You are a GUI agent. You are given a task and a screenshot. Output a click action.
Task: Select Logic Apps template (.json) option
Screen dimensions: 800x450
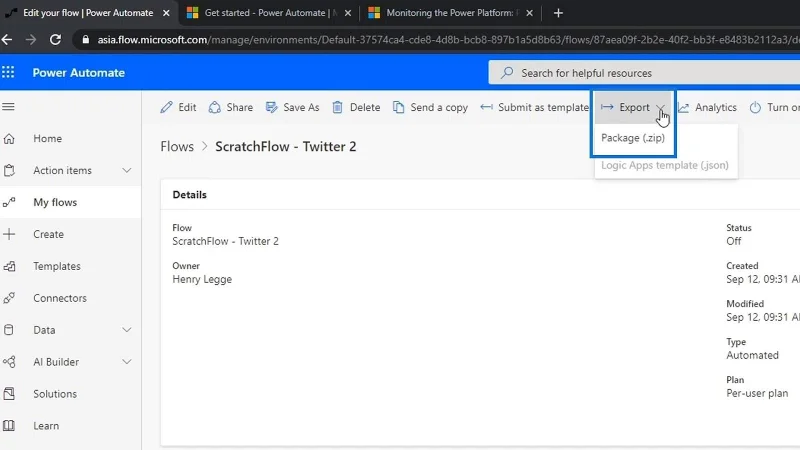pyautogui.click(x=666, y=165)
